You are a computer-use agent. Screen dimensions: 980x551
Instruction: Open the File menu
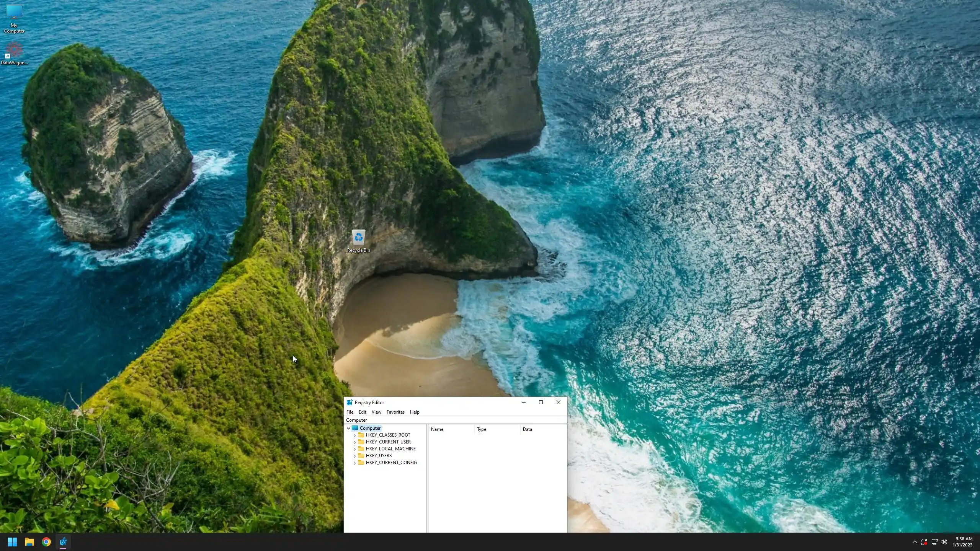(x=350, y=412)
